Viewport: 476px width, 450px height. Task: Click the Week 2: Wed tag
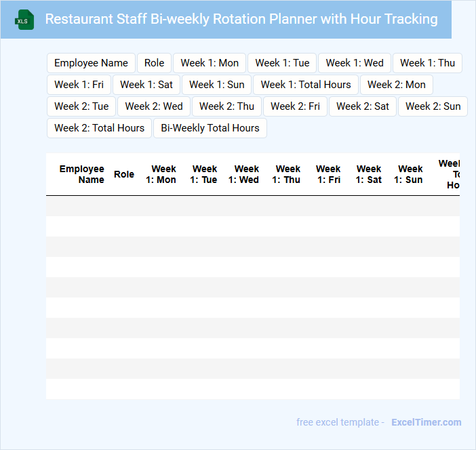154,106
